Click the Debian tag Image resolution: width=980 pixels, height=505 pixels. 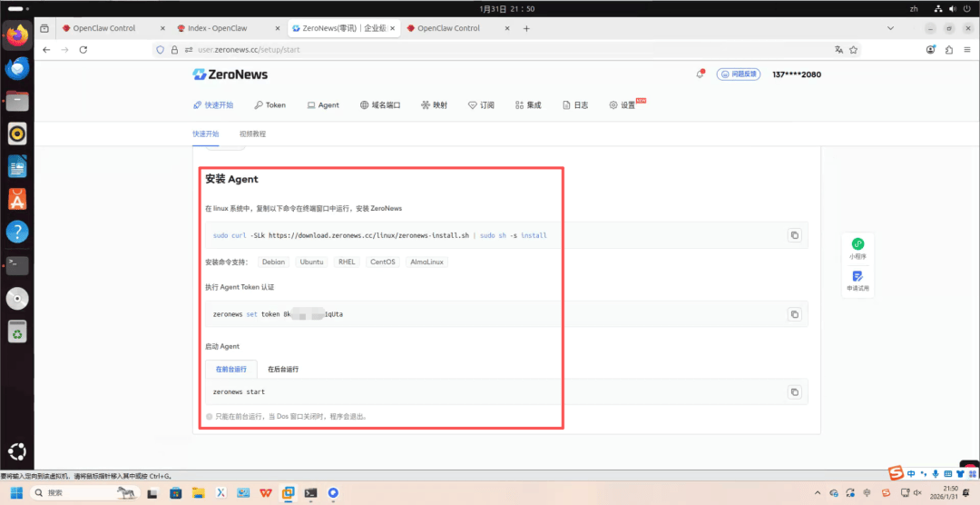(x=273, y=262)
